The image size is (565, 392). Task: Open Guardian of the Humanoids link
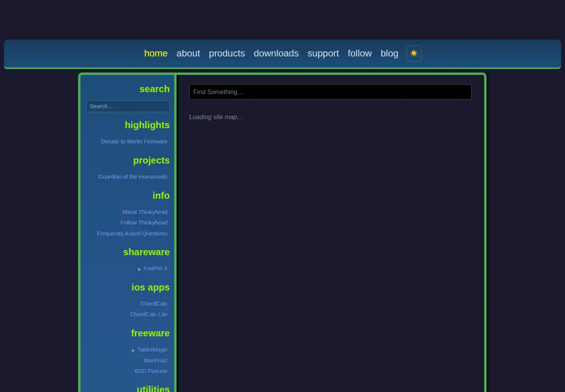click(x=133, y=177)
